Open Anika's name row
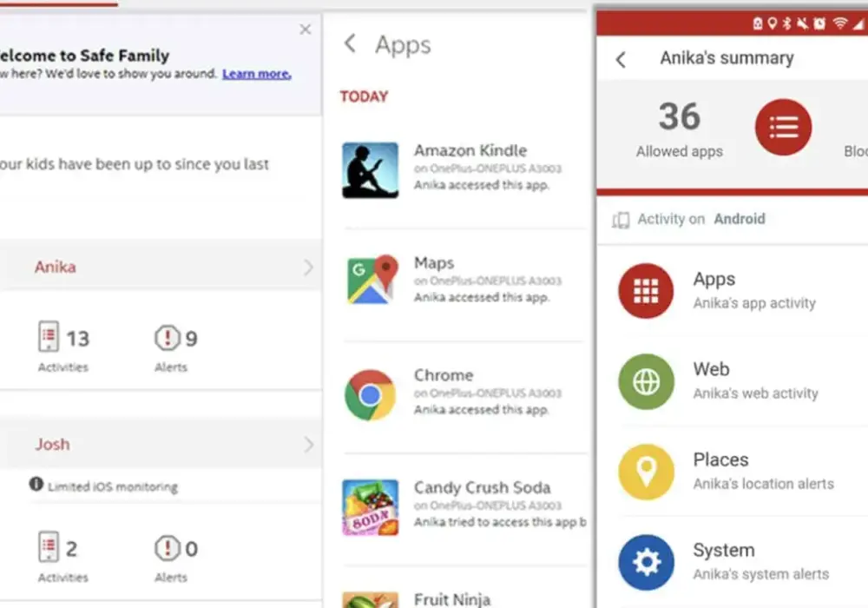 [x=161, y=267]
